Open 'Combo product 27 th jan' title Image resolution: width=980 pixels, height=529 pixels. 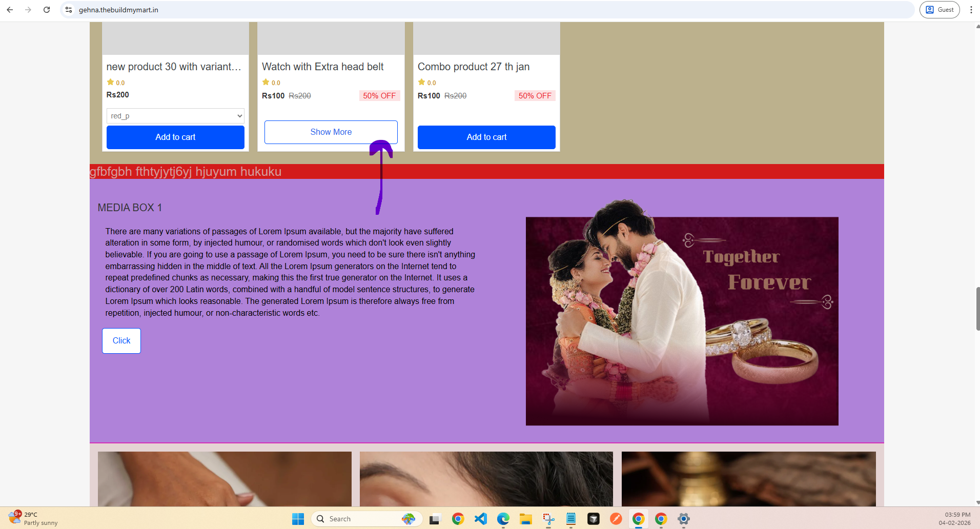[x=474, y=67]
